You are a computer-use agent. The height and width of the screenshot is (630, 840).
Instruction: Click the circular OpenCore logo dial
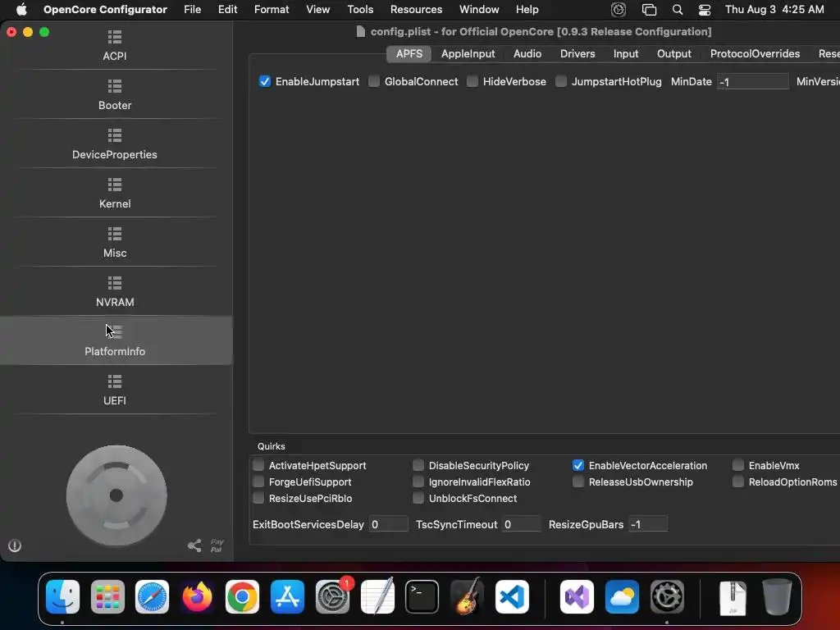[116, 495]
